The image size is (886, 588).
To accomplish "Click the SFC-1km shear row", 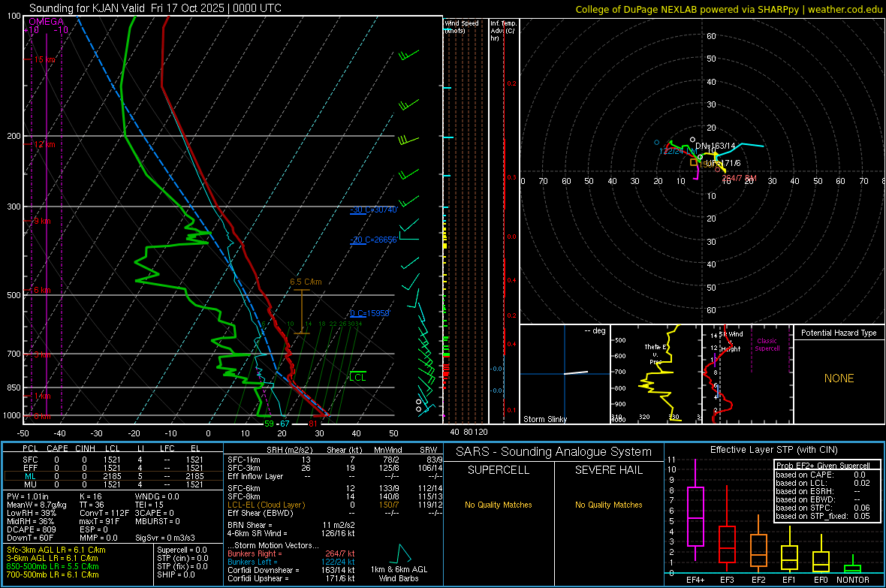I will tap(335, 460).
